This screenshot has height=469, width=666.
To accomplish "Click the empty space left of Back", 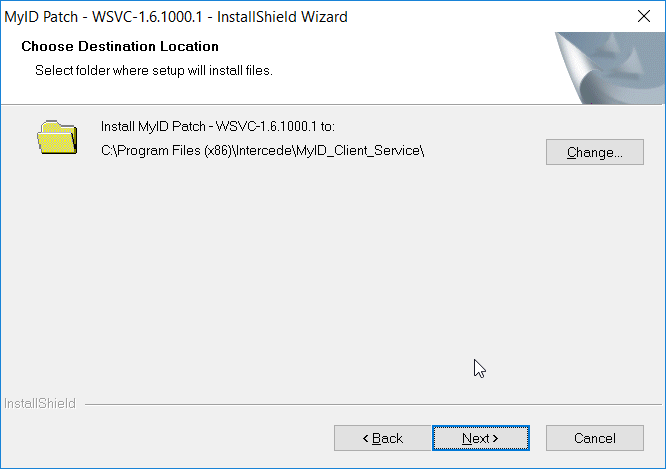I will tap(170, 438).
